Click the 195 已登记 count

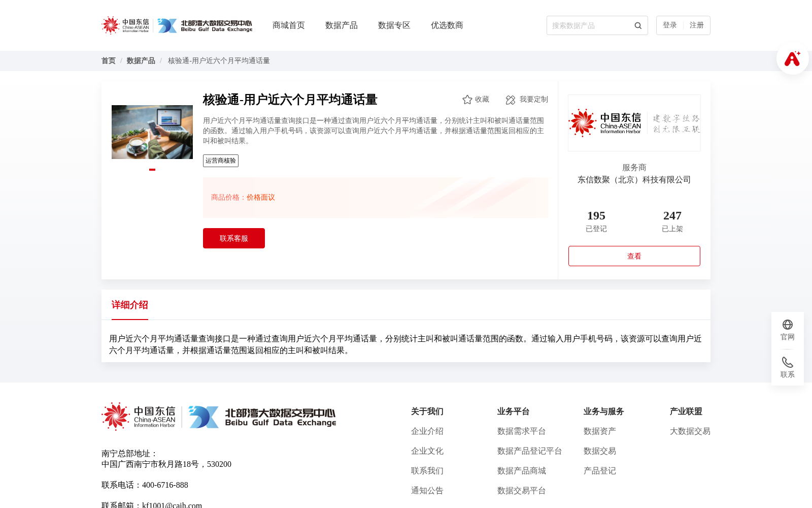click(596, 221)
